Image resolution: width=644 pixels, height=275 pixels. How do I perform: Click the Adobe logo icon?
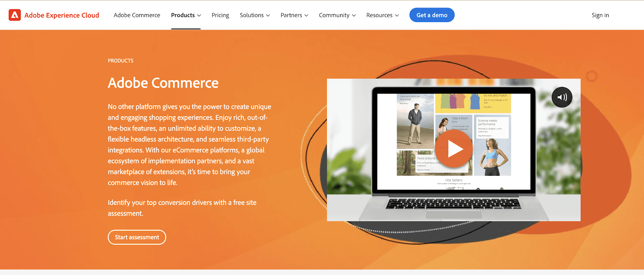(14, 15)
